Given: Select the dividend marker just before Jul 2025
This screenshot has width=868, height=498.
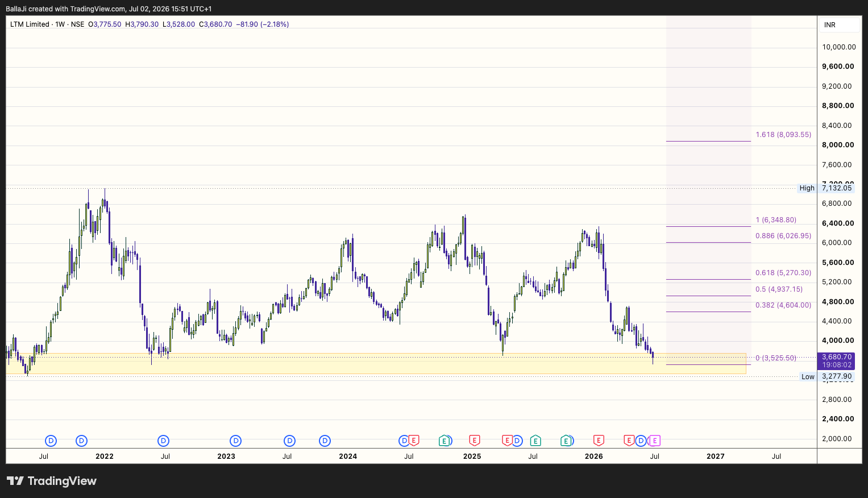Looking at the screenshot, I should pos(517,441).
